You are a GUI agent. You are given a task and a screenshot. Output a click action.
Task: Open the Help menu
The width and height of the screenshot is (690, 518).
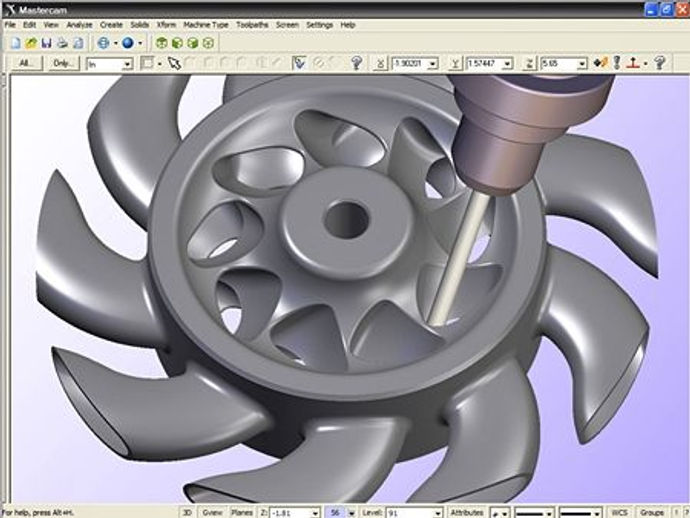[x=348, y=25]
